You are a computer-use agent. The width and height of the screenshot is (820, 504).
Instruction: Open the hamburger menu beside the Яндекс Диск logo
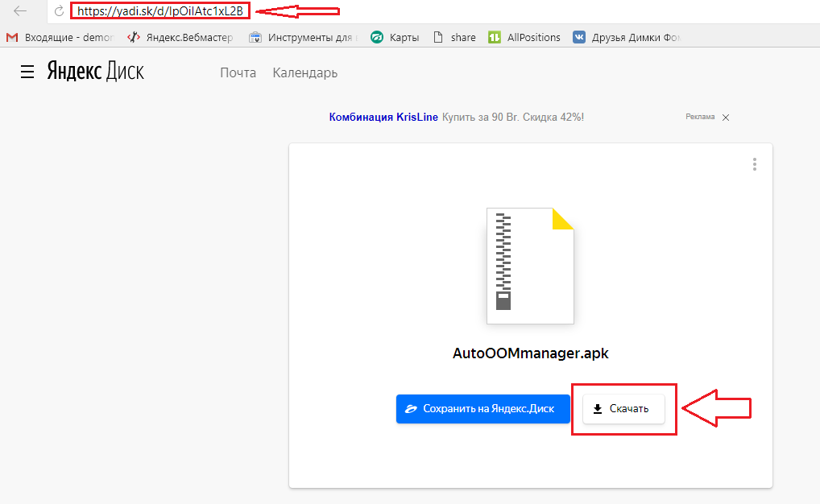tap(27, 72)
